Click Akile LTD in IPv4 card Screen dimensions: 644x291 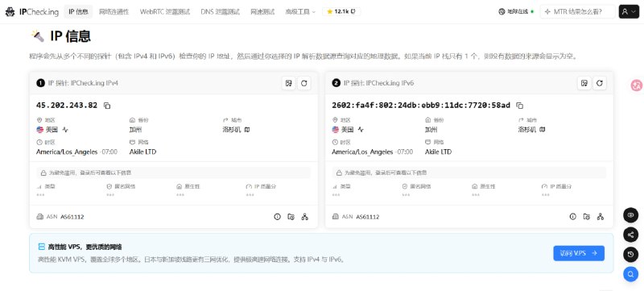[x=142, y=152]
